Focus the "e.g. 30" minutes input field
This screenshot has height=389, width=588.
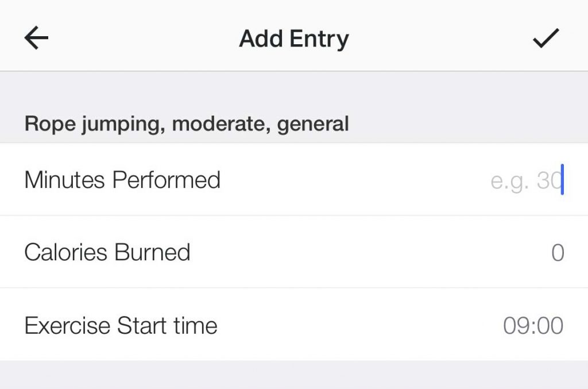tap(525, 180)
